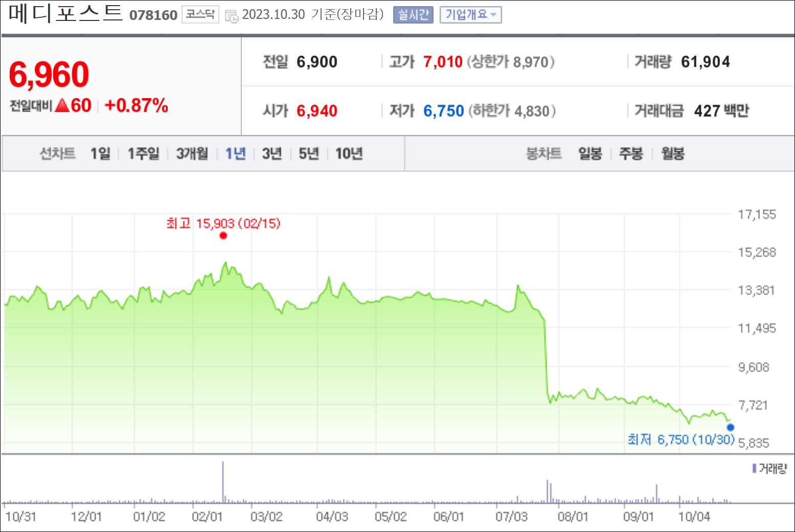Click the red highest-price marker dot
Viewport: 795px width, 532px height.
223,236
